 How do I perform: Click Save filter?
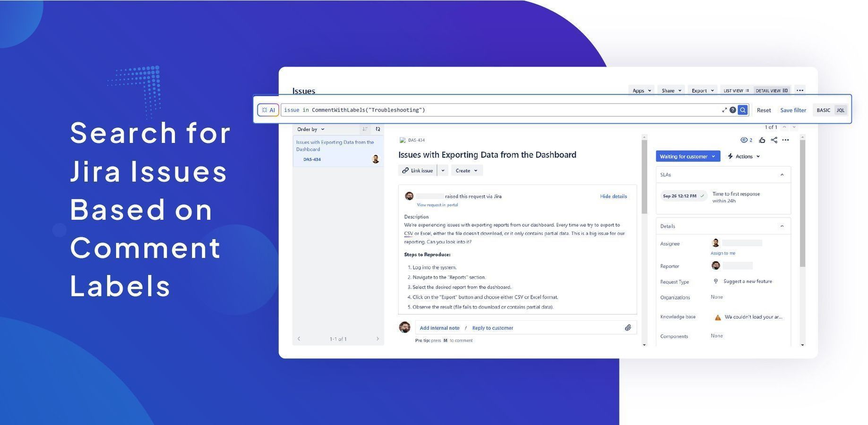click(793, 110)
